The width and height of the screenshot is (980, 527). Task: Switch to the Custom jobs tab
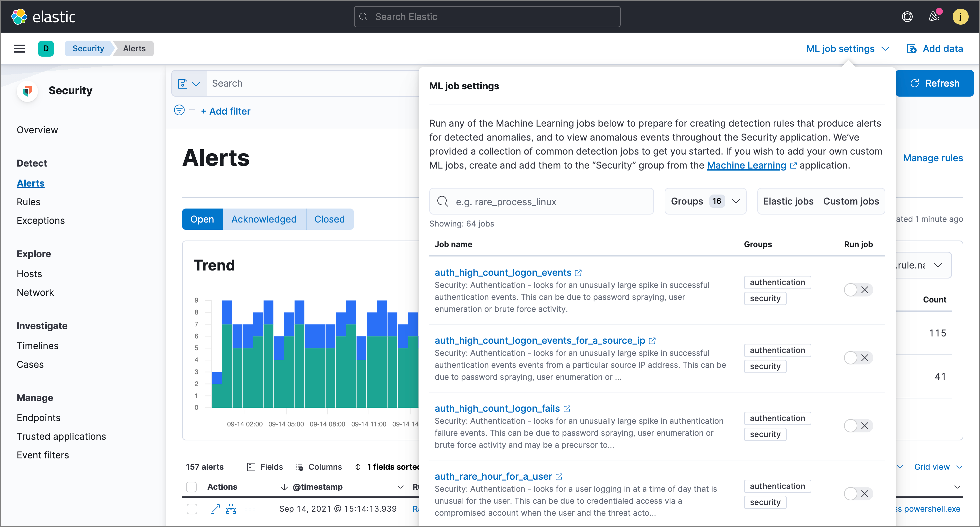(x=851, y=201)
